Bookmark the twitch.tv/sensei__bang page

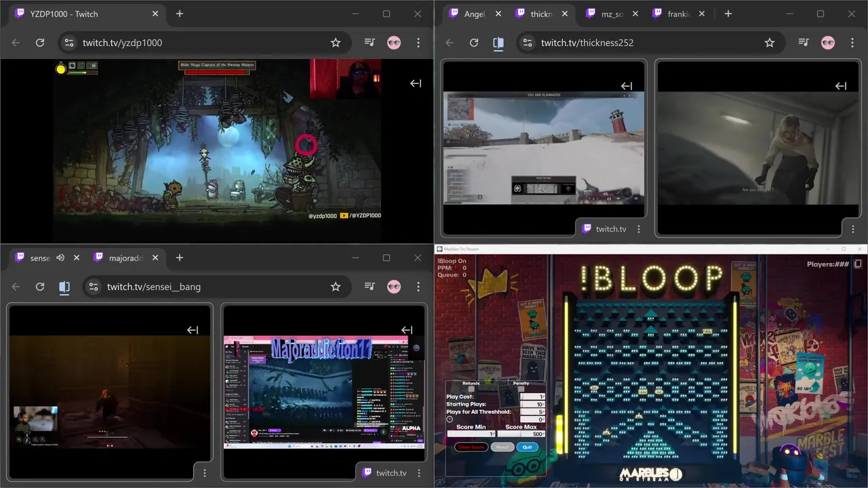[x=336, y=287]
